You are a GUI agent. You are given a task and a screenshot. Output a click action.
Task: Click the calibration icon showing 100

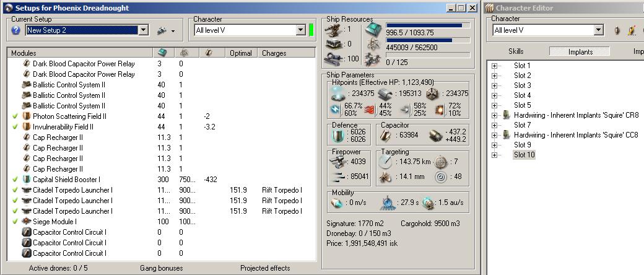(333, 59)
